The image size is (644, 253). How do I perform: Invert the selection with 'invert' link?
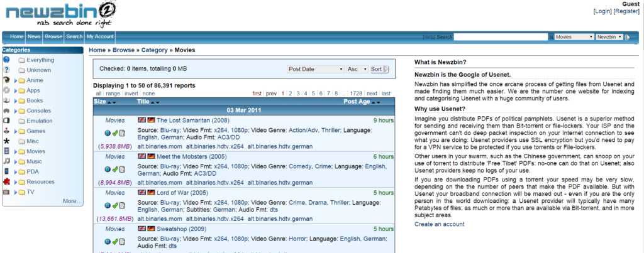131,94
